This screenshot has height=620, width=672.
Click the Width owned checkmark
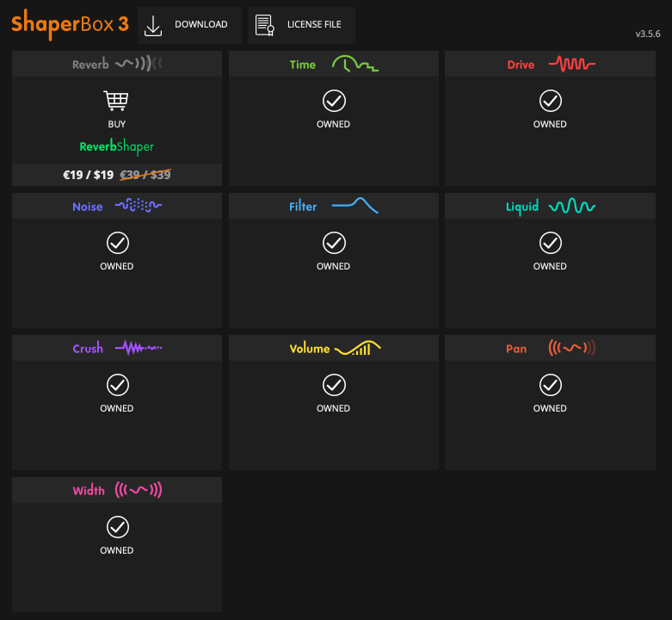tap(117, 527)
